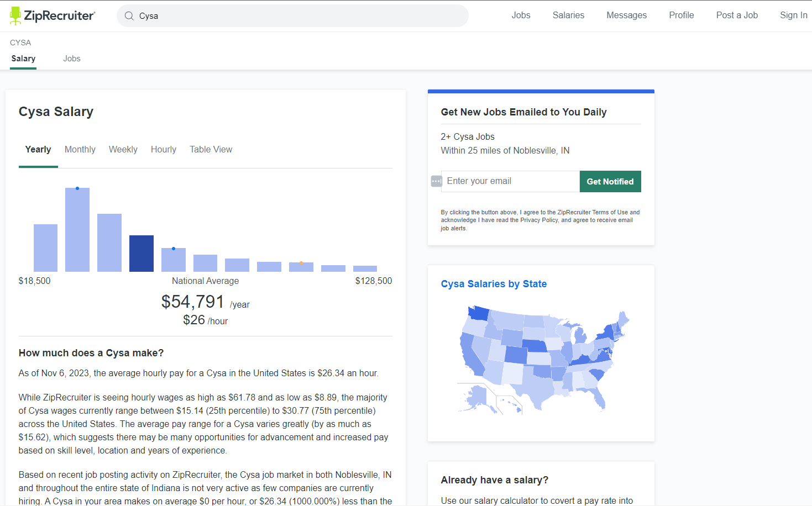Click the search magnifier icon
This screenshot has width=812, height=506.
129,16
